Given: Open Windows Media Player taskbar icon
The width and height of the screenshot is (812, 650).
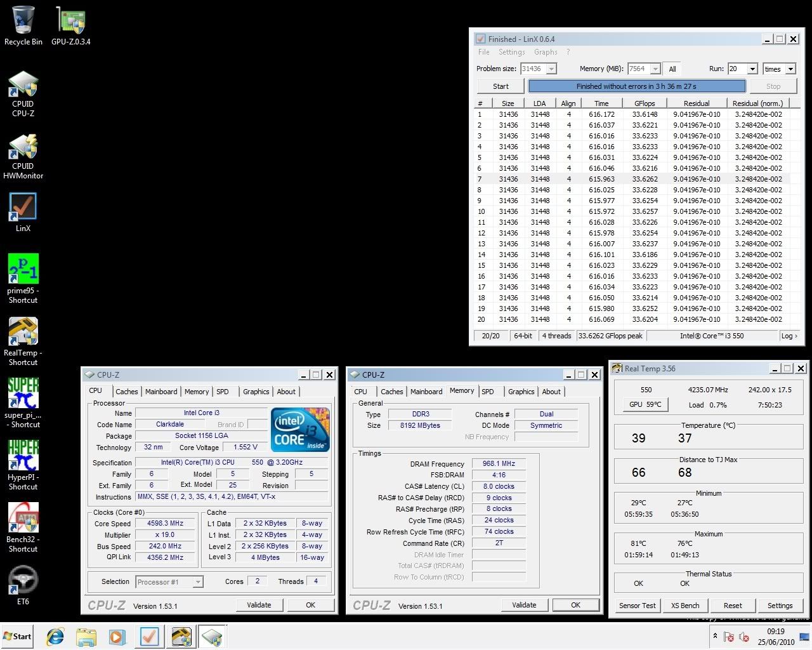Looking at the screenshot, I should tap(117, 637).
